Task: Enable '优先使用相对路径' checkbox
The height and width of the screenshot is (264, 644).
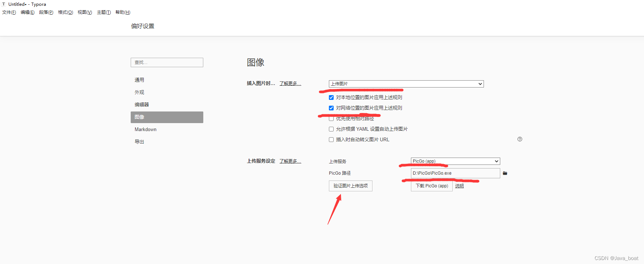Action: click(x=331, y=118)
